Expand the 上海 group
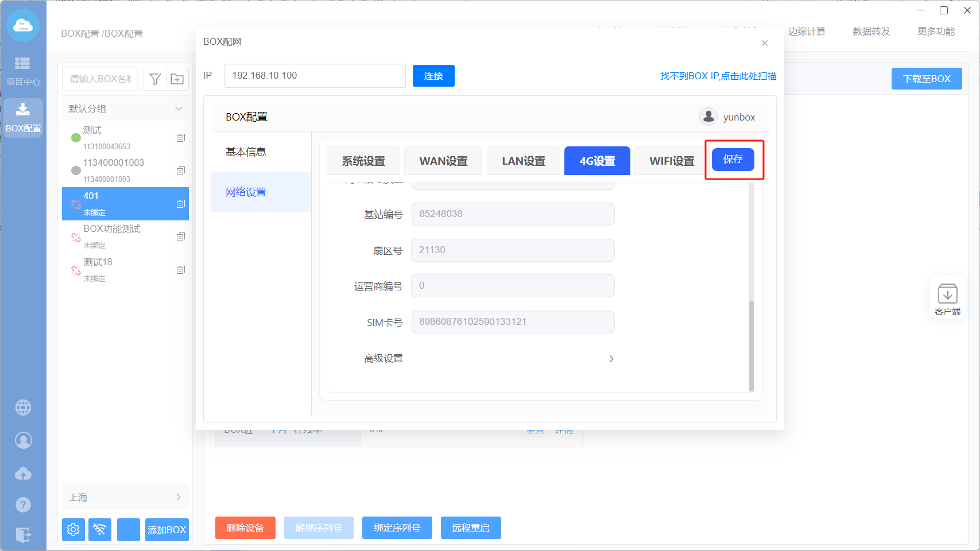Screen dimensions: 980x551 (x=179, y=497)
